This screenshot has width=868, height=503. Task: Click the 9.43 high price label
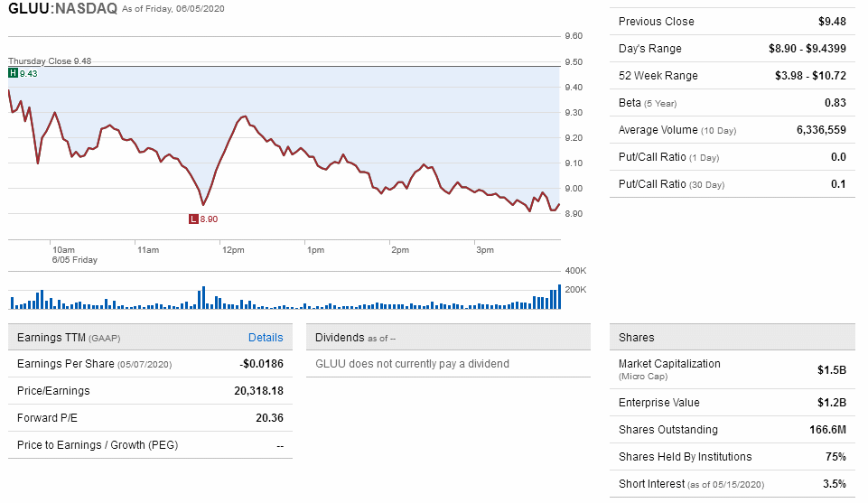click(29, 73)
